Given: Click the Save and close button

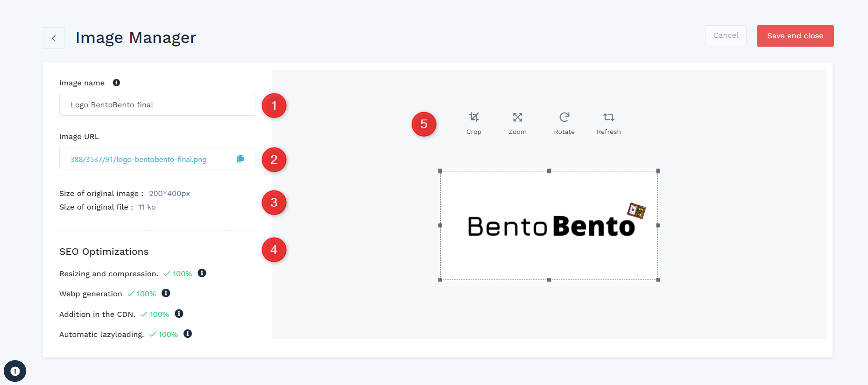Looking at the screenshot, I should pyautogui.click(x=795, y=36).
